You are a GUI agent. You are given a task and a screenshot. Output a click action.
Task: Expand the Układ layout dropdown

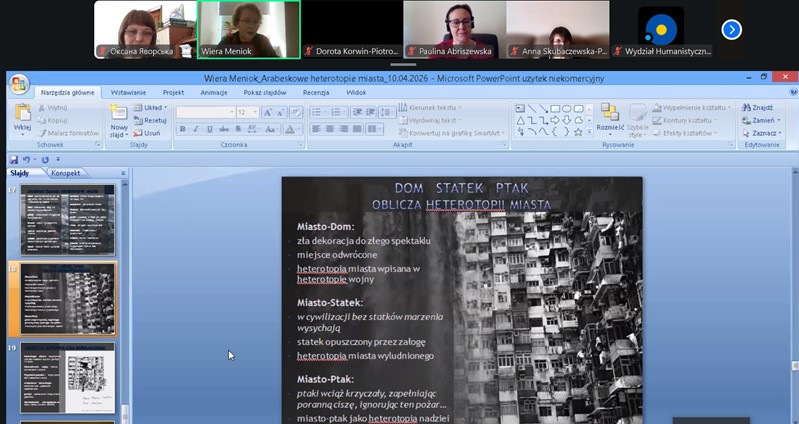point(152,106)
